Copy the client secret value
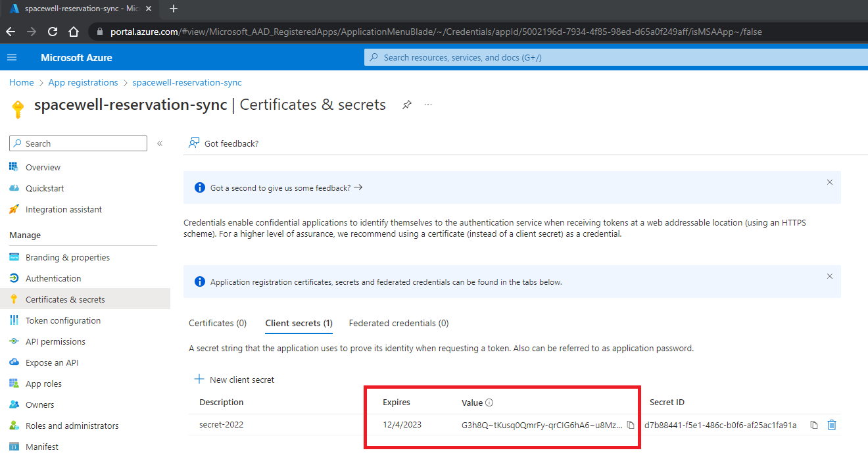This screenshot has height=465, width=868. point(630,425)
